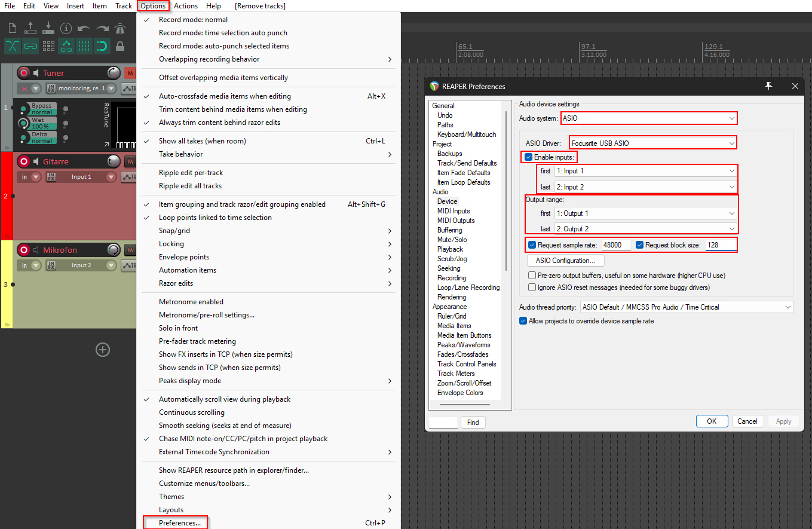Viewport: 812px width, 529px height.
Task: Click the Tuner track monitoring speaker icon
Action: point(36,73)
